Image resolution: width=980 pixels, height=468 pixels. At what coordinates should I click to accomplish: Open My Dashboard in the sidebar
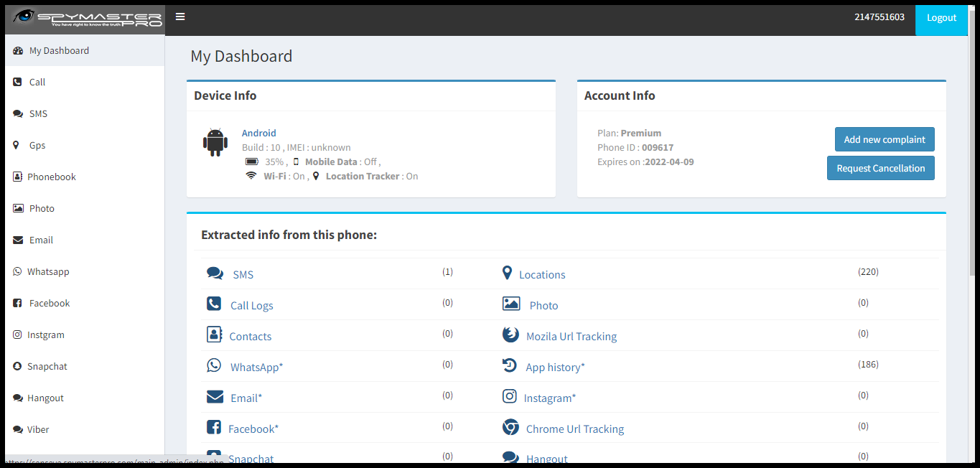[x=85, y=51]
